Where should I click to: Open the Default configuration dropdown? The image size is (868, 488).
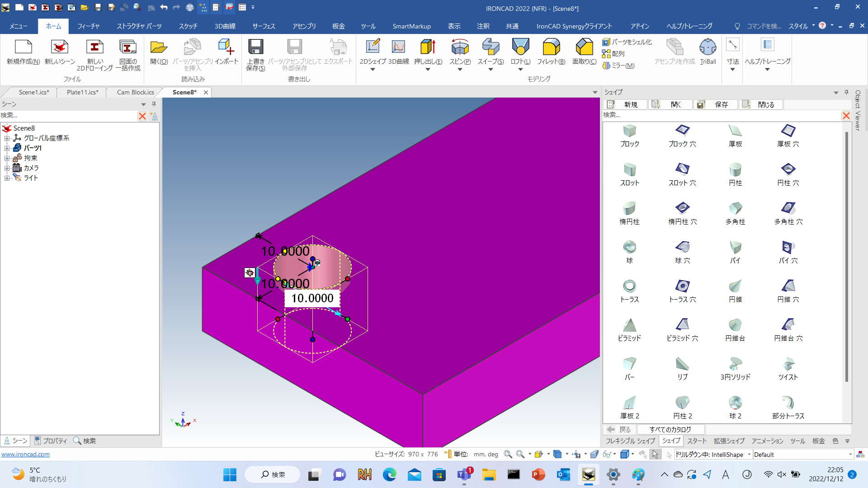pos(850,455)
